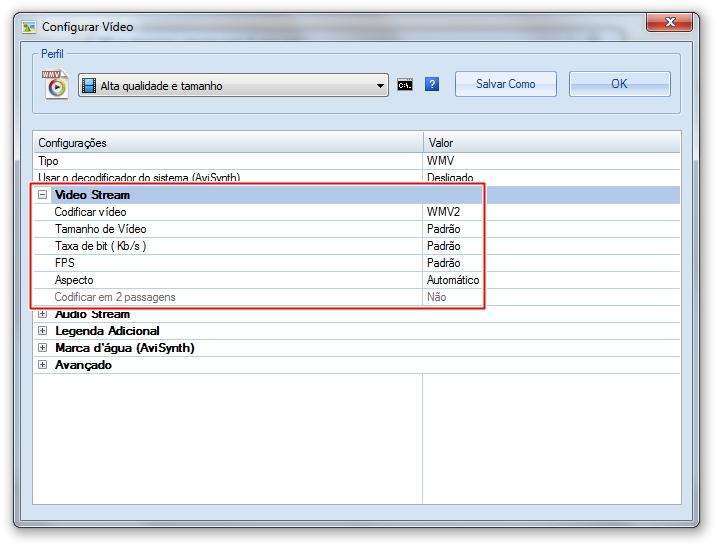The image size is (717, 547).
Task: Expand the Legenda Adicional section
Action: 42,331
